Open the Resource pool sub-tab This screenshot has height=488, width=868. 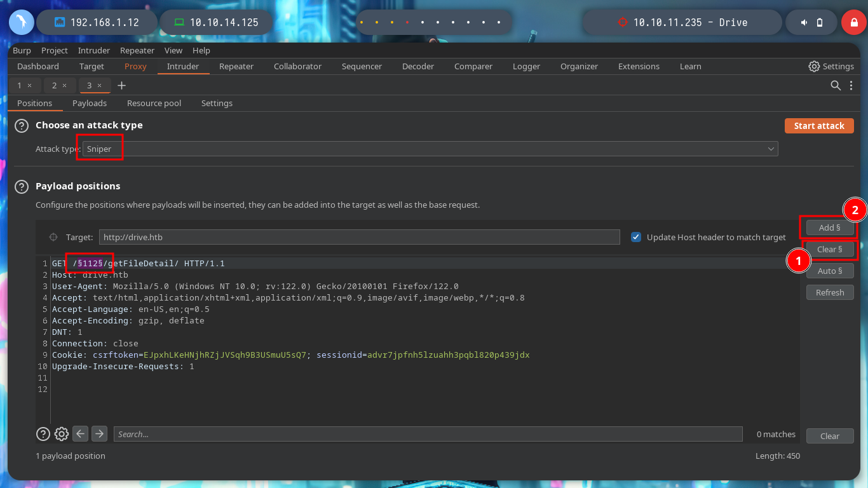tap(154, 103)
